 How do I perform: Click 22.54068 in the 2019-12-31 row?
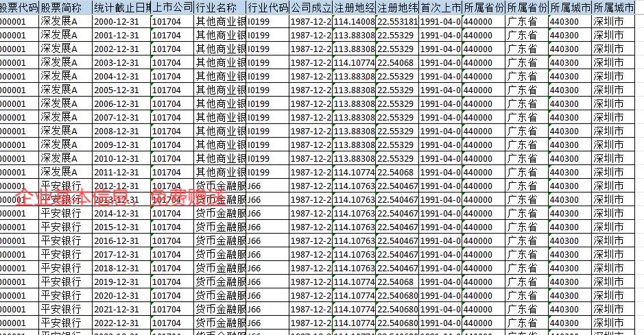click(397, 282)
